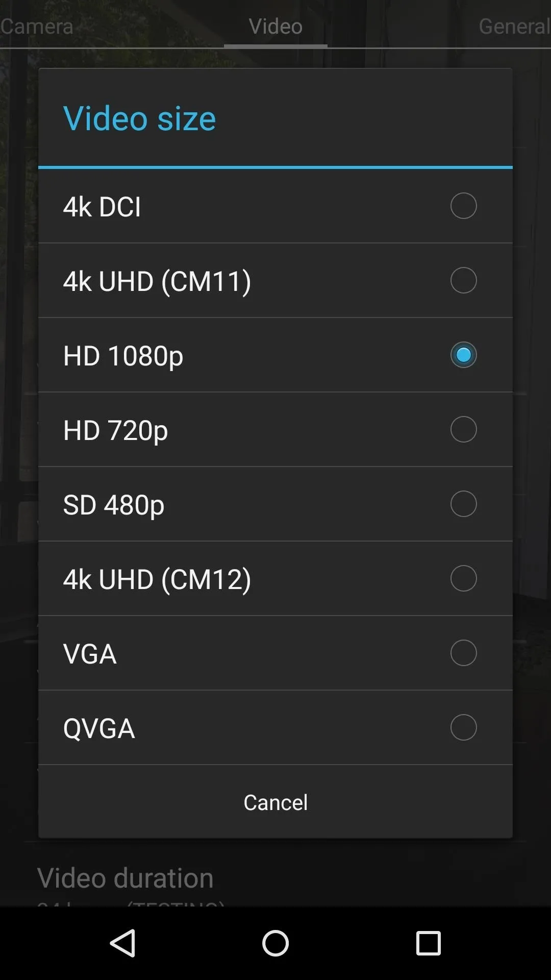This screenshot has width=551, height=980.
Task: Select the QVGA radio button
Action: (463, 727)
